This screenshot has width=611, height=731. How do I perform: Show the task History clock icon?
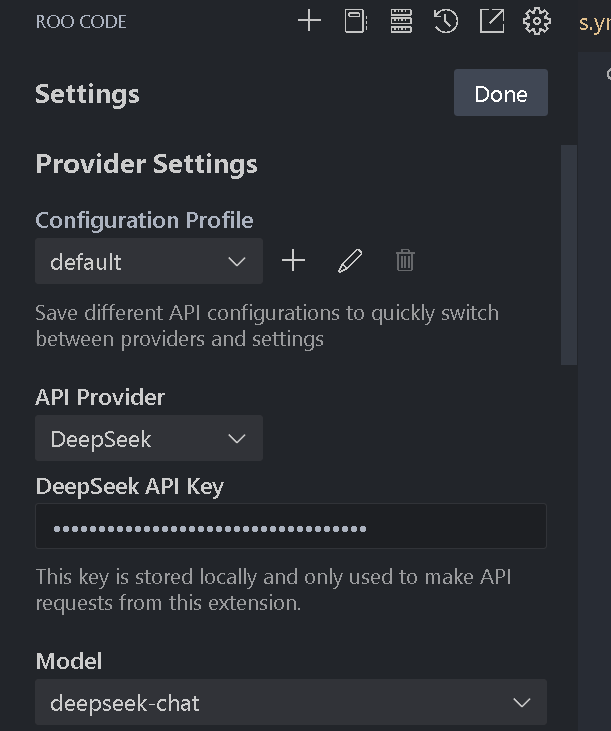(446, 21)
